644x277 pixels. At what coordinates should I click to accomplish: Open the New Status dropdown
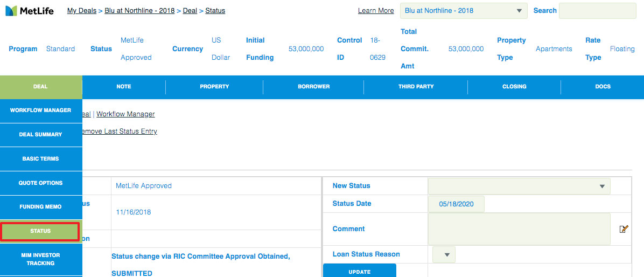(x=519, y=186)
